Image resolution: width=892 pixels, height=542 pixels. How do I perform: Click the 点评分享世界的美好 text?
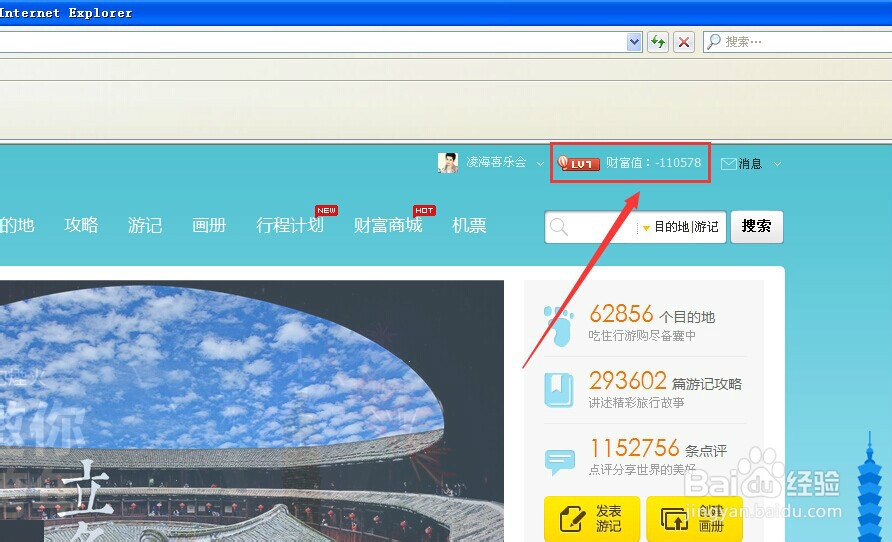click(x=642, y=469)
